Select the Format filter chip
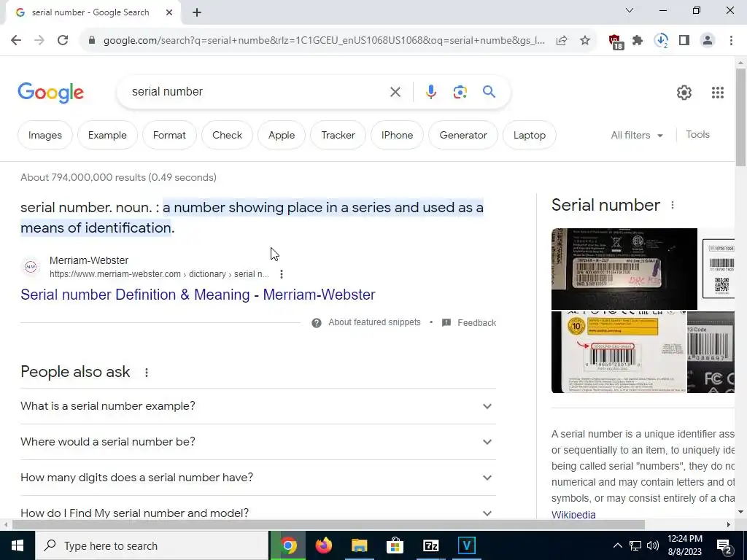 [x=169, y=135]
